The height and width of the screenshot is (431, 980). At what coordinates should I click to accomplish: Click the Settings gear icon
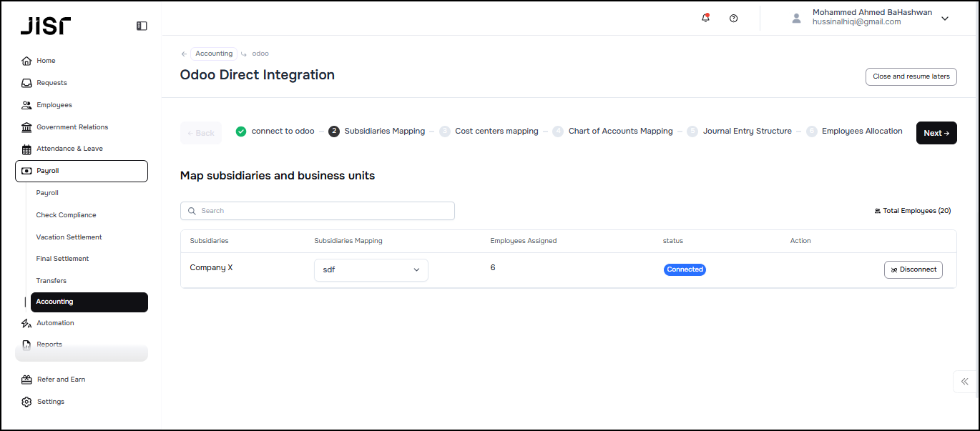[26, 402]
